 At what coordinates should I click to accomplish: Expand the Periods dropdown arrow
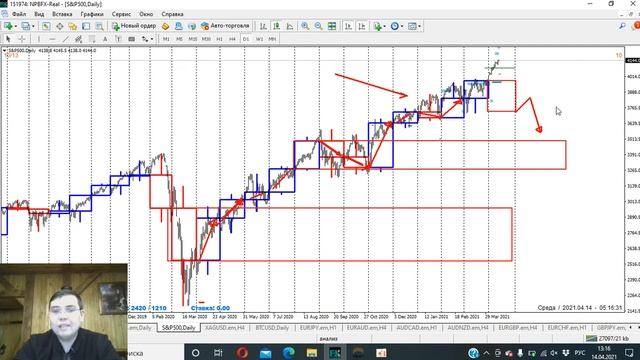click(x=402, y=27)
